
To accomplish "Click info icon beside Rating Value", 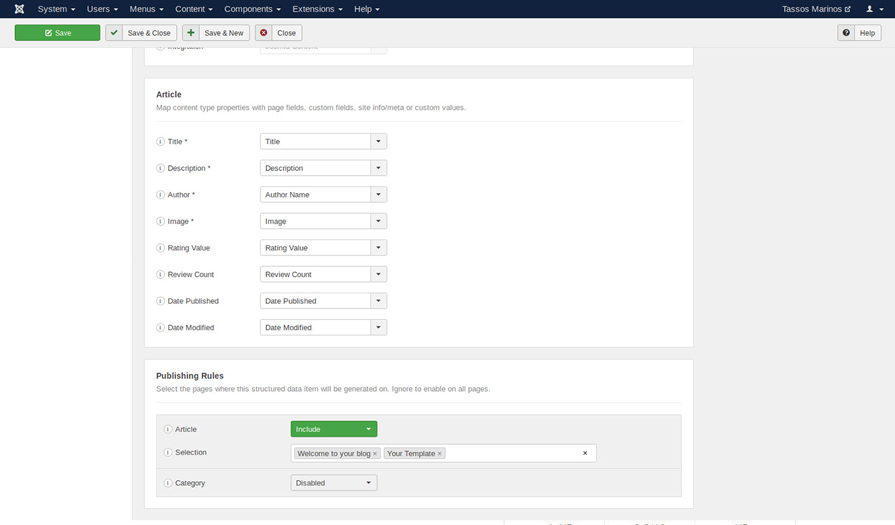I will click(x=160, y=248).
